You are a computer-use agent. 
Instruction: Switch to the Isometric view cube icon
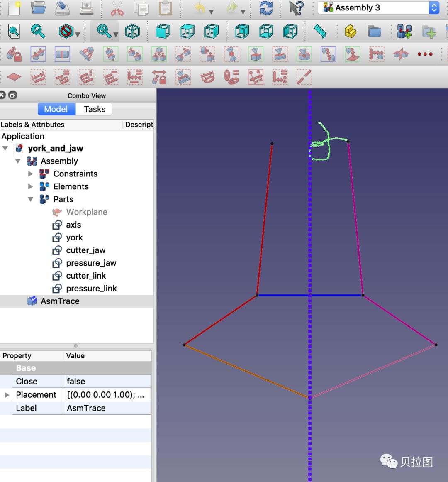coord(133,32)
